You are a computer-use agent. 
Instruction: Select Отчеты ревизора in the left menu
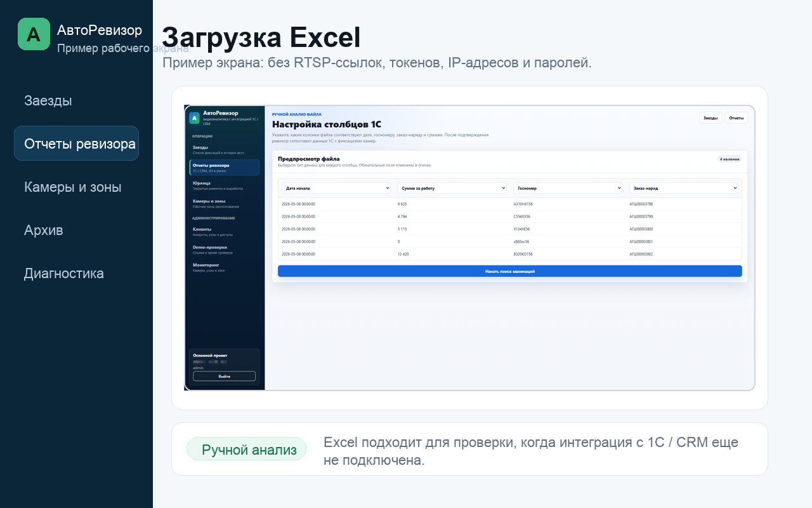(x=76, y=144)
